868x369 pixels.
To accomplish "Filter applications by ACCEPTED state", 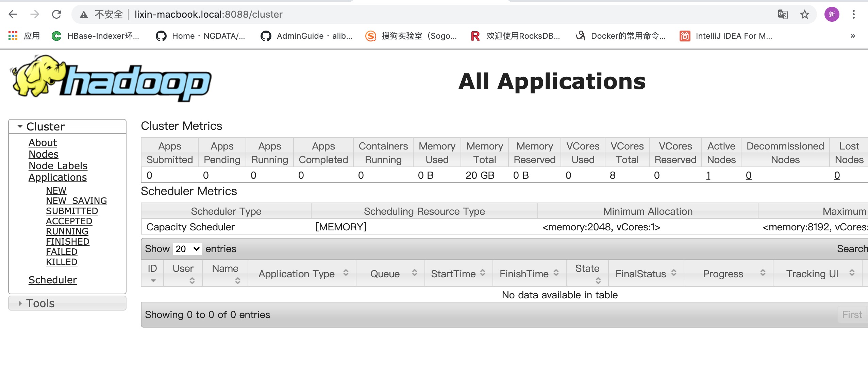I will pos(69,221).
